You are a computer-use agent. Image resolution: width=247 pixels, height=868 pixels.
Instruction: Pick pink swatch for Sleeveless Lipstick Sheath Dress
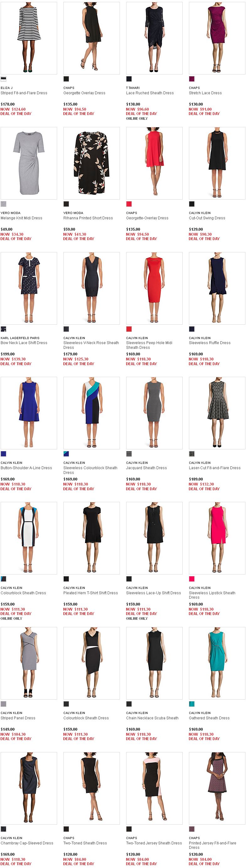coord(192,579)
